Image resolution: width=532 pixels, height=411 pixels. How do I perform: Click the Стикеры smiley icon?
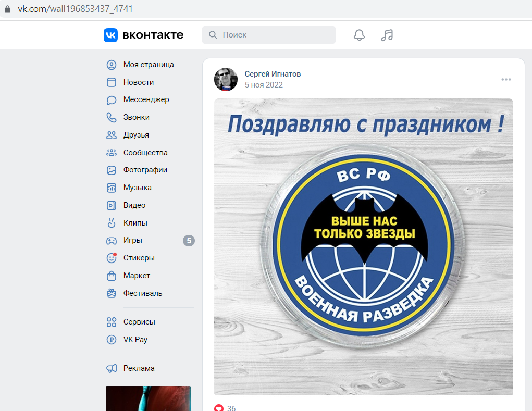(112, 258)
